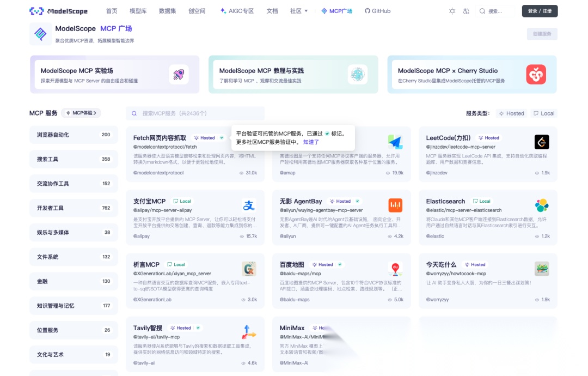Open ModelScope MCP 教程与实践 brain icon
This screenshot has width=588, height=376.
click(x=357, y=74)
